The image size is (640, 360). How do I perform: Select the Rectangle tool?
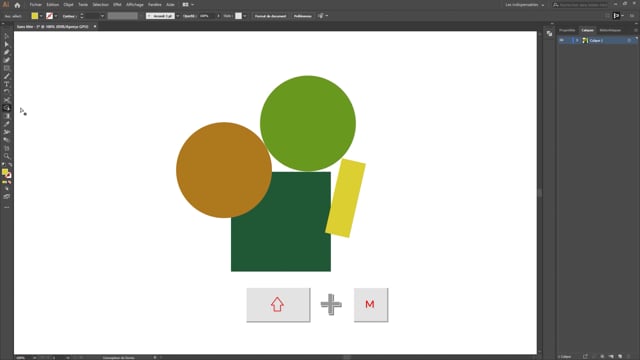click(7, 68)
